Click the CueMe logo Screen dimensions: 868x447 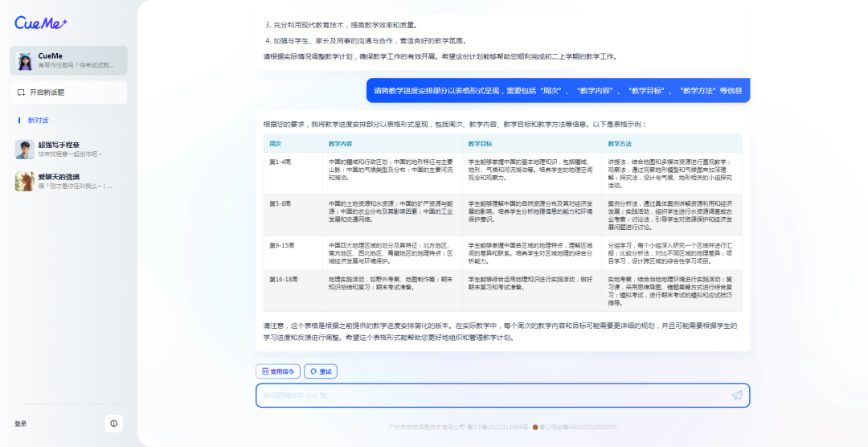tap(41, 23)
